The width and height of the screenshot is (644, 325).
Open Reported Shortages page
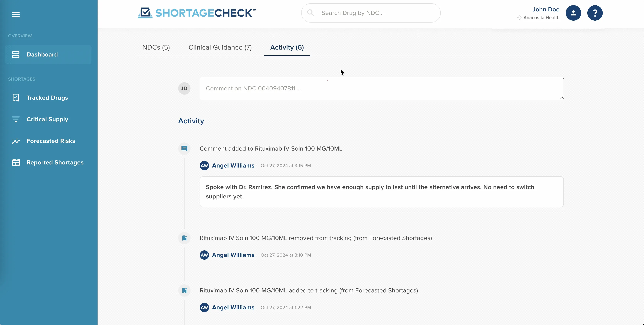[55, 162]
